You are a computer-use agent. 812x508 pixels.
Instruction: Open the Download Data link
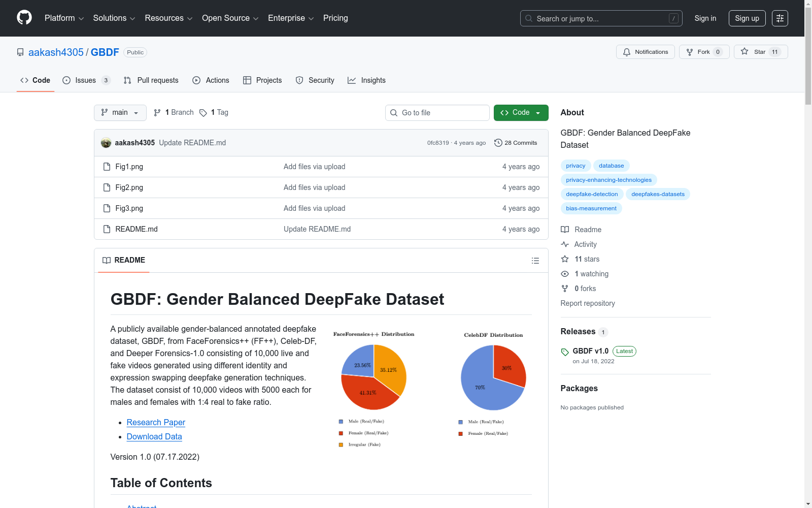click(154, 437)
